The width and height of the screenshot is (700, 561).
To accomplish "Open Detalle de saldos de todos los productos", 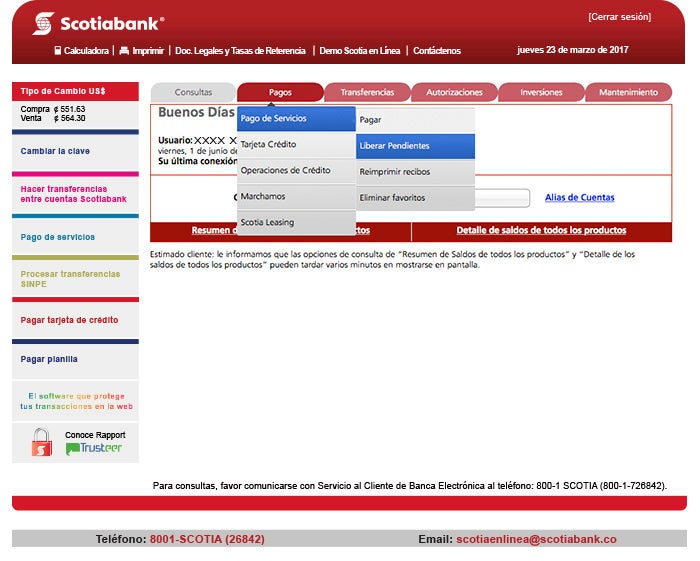I will pos(541,231).
